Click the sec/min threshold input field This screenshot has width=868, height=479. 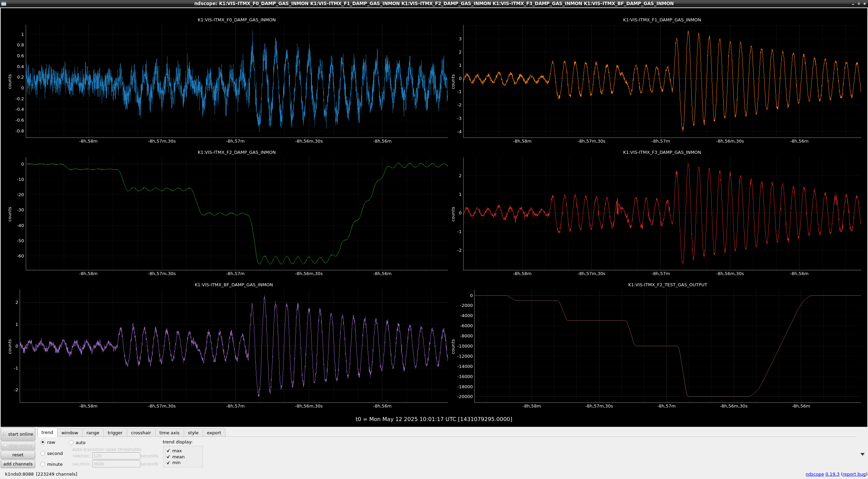pyautogui.click(x=116, y=464)
